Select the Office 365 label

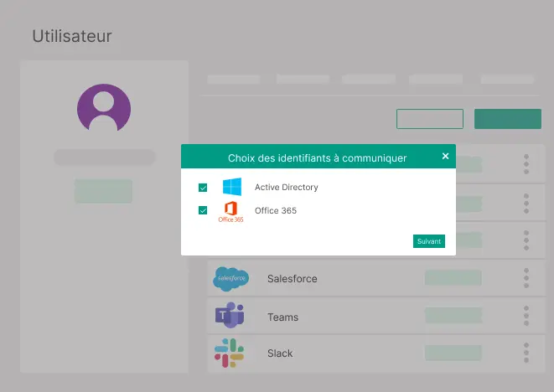[276, 210]
